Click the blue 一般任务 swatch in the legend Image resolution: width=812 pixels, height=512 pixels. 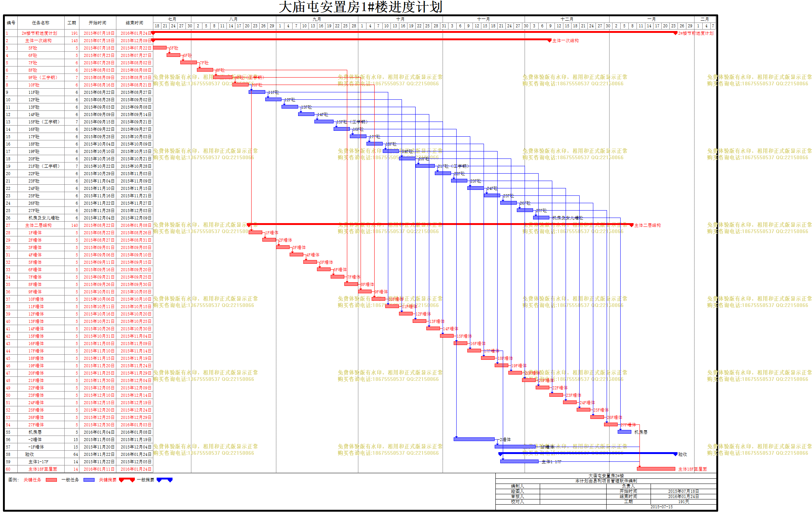click(x=89, y=480)
